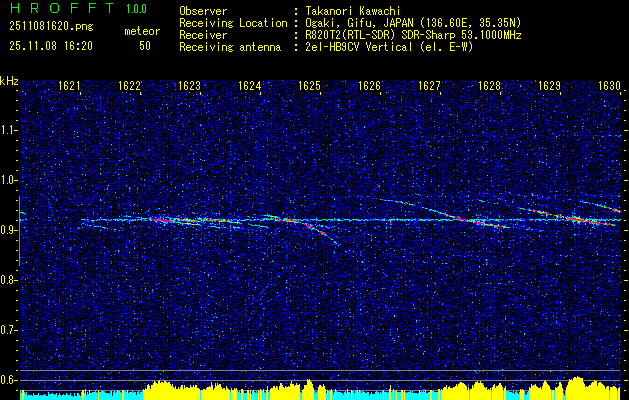Image resolution: width=629 pixels, height=400 pixels.
Task: Select the 0.9 frequency axis label
Action: (9, 230)
